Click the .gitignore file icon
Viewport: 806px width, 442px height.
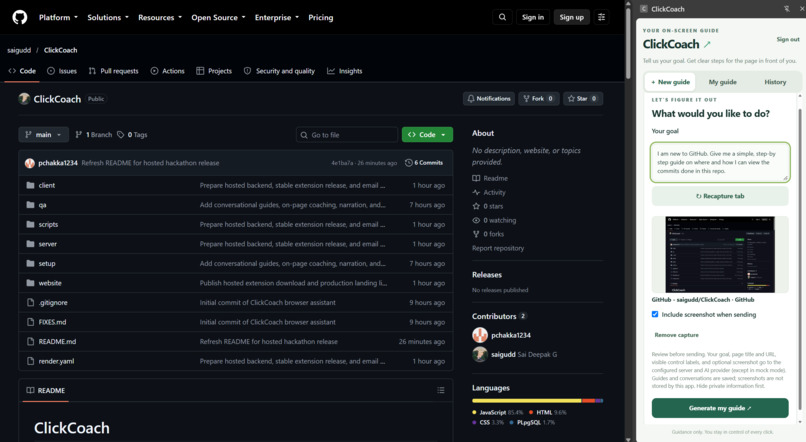[x=30, y=303]
